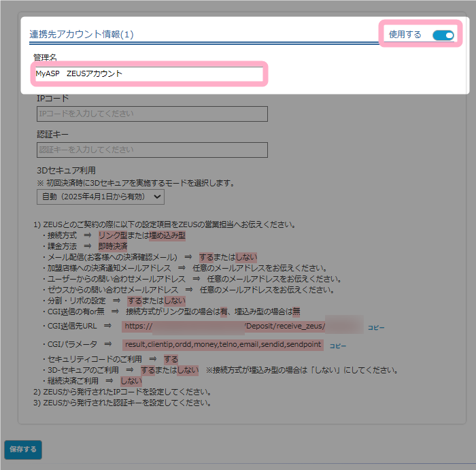
Task: Click the 3Dセキュア利用 label
Action: tap(66, 170)
